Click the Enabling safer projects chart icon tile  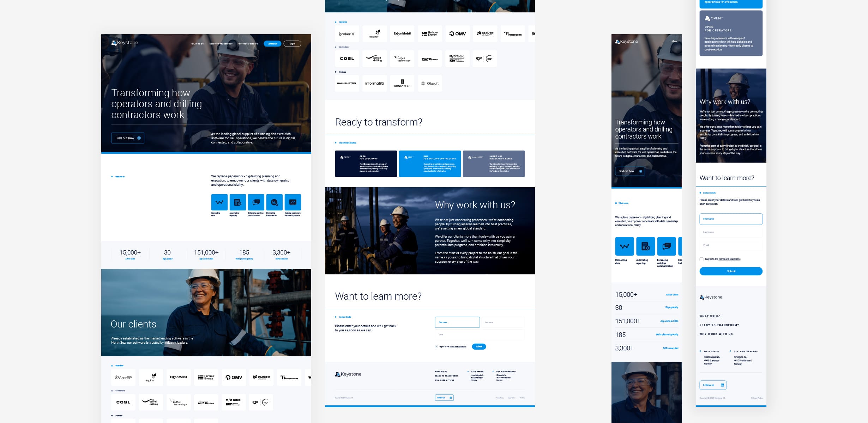point(293,202)
